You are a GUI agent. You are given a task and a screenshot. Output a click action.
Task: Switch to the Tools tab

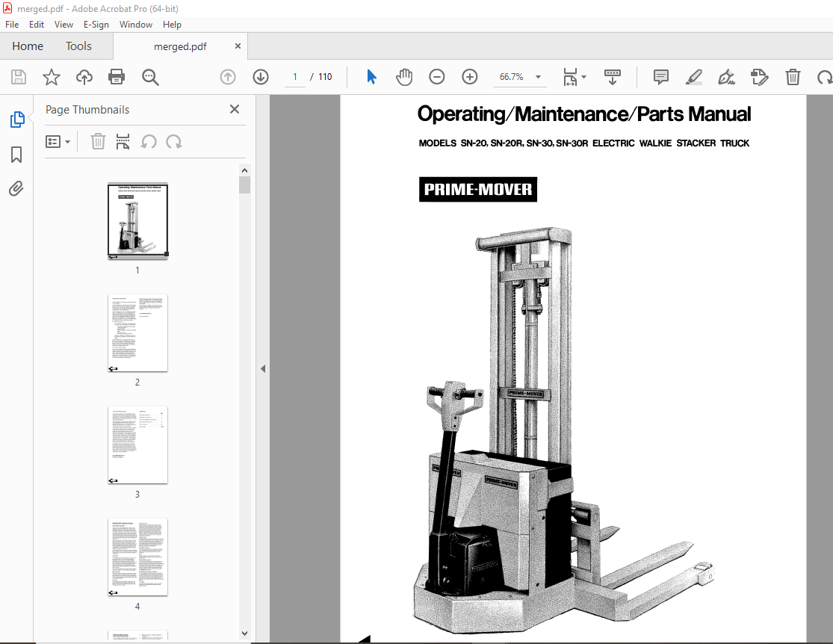[x=78, y=46]
